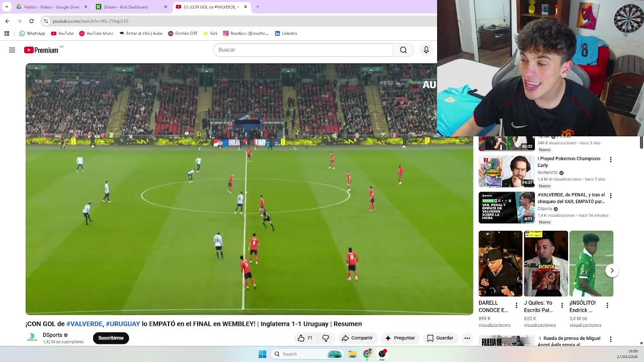
Task: Open the Endrick green jersey short thumbnail
Action: (x=591, y=263)
